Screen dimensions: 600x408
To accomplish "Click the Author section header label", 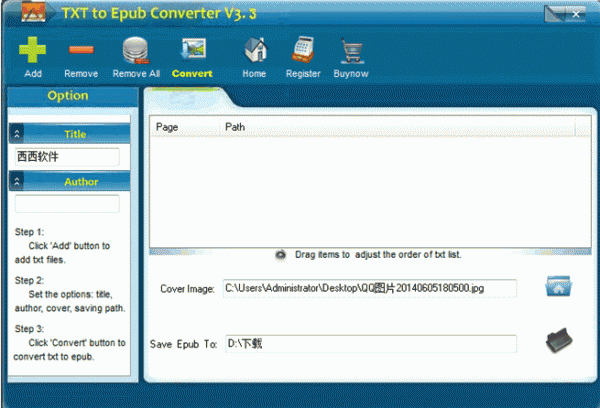I will coord(81,182).
